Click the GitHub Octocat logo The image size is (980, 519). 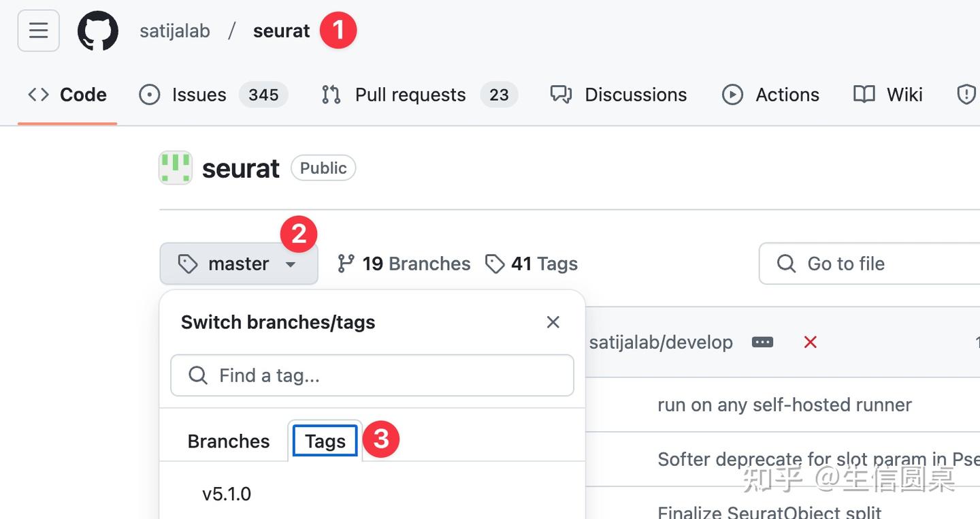point(97,31)
